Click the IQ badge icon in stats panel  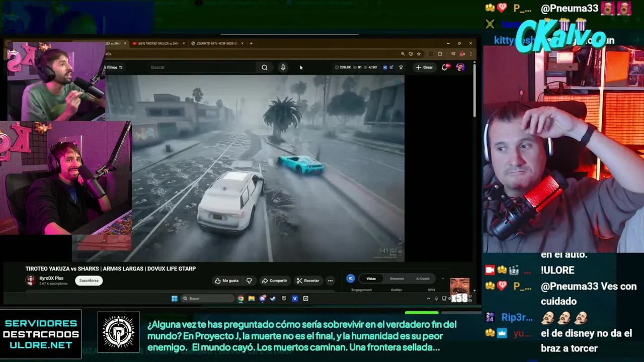click(351, 279)
